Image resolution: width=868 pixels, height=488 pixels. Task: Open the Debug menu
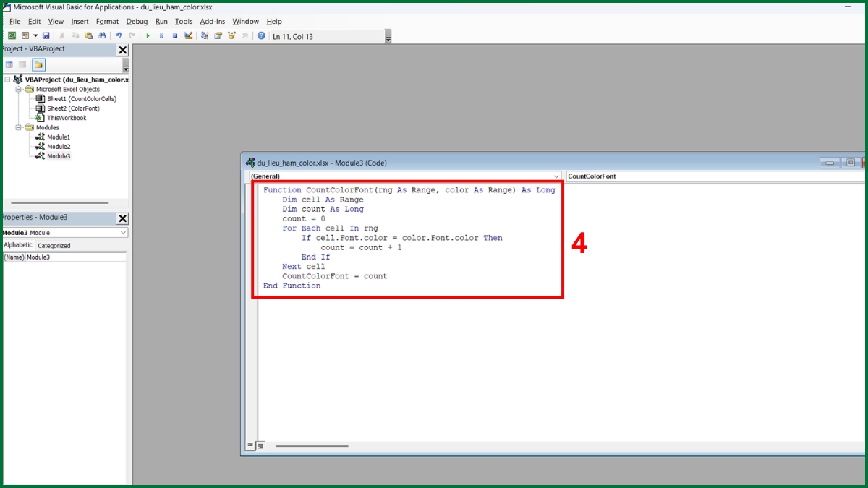click(x=137, y=22)
